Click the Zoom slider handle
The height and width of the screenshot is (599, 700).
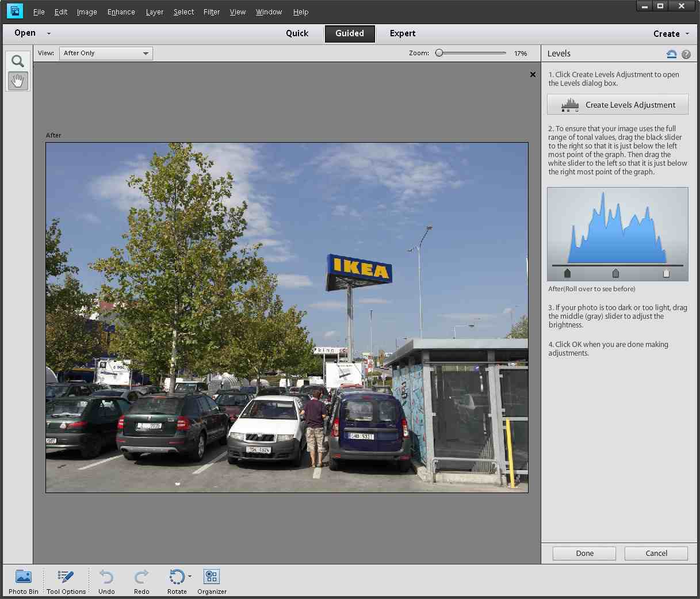[x=439, y=53]
